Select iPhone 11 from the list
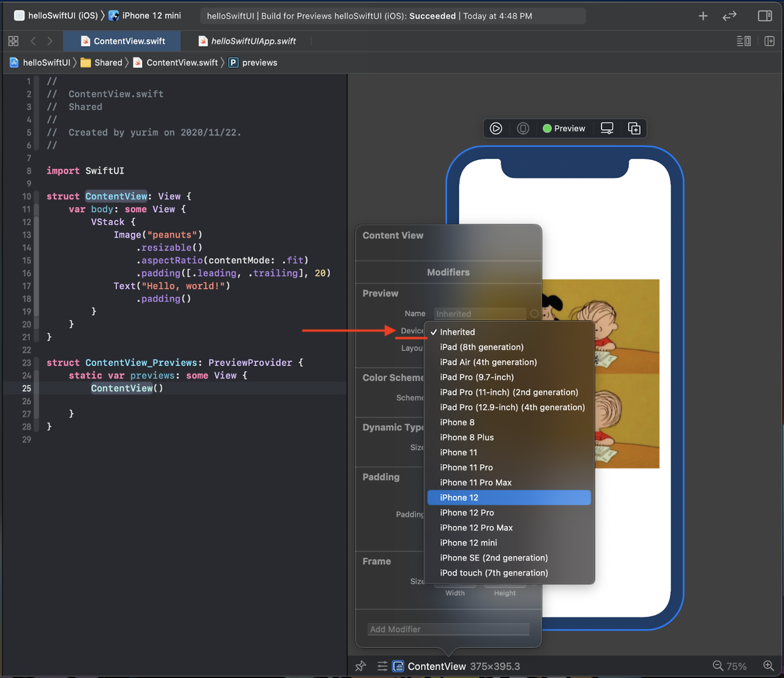This screenshot has width=784, height=678. [509, 452]
